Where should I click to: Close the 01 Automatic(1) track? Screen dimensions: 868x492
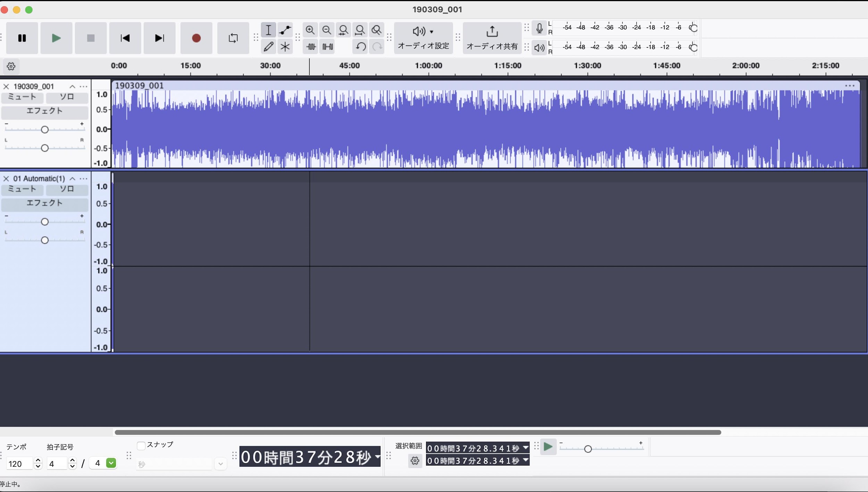pyautogui.click(x=6, y=179)
